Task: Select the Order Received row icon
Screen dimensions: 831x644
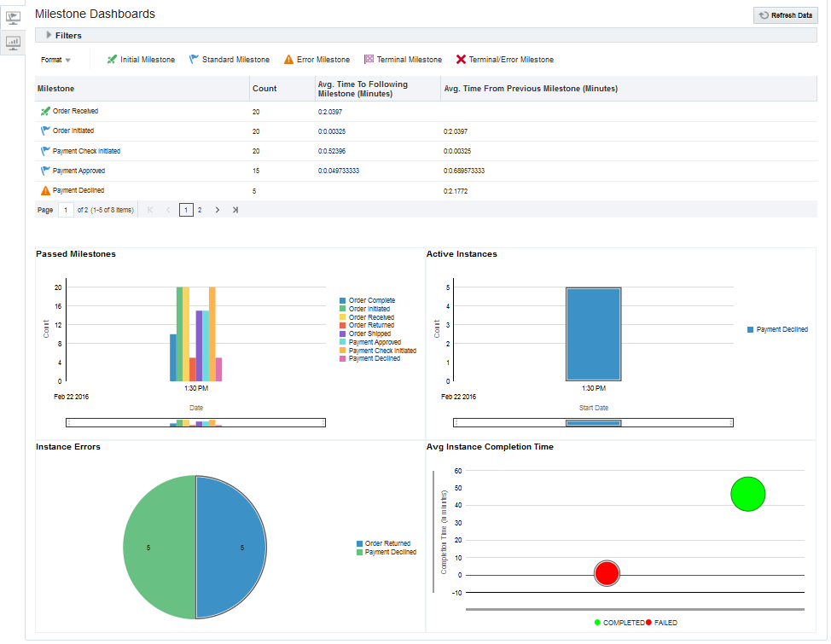Action: click(45, 111)
